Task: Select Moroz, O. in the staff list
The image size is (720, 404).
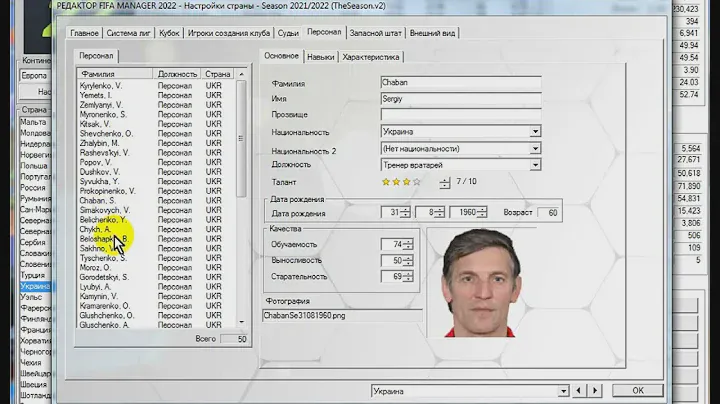Action: 97,267
